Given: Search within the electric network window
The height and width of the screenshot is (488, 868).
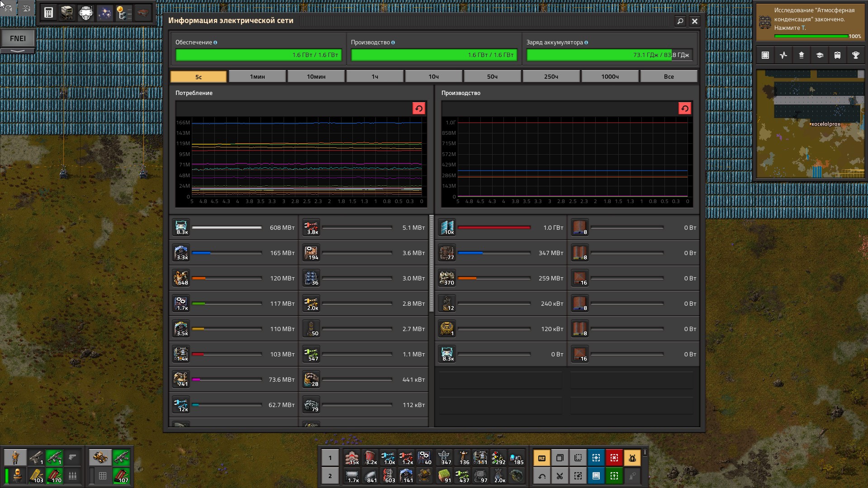Looking at the screenshot, I should [680, 21].
